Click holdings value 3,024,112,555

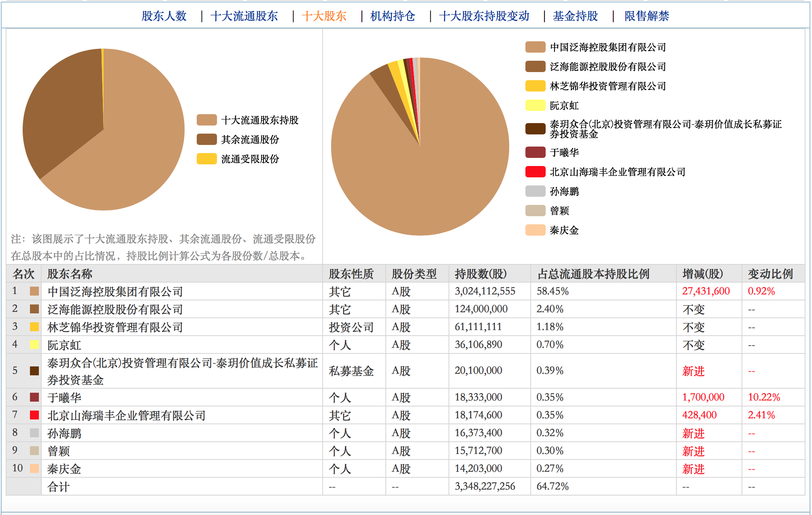coord(485,291)
